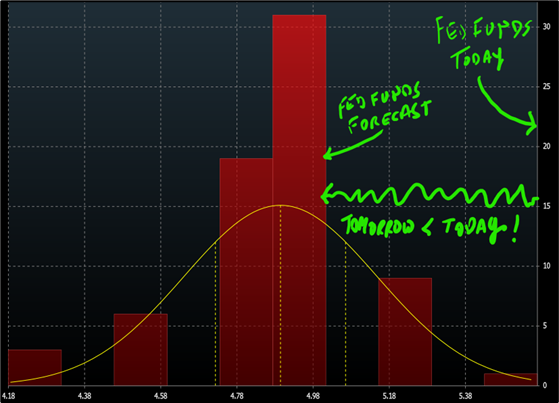Click the forecast arrowhead touching the tall bar
This screenshot has height=403, width=559.
pos(328,154)
